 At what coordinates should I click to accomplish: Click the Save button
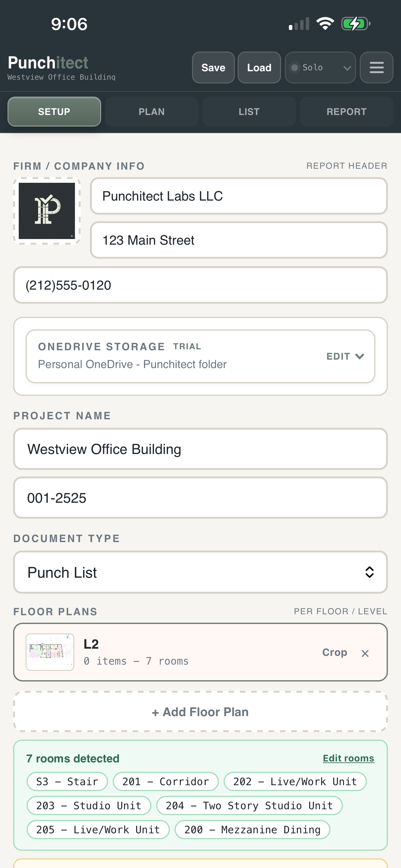coord(213,67)
